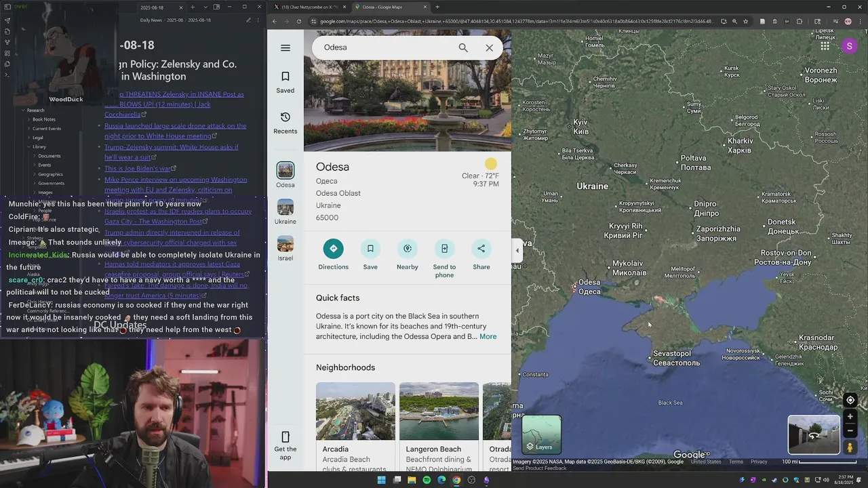This screenshot has height=488, width=868.
Task: Open the Arcadia neighborhood card
Action: click(x=355, y=426)
